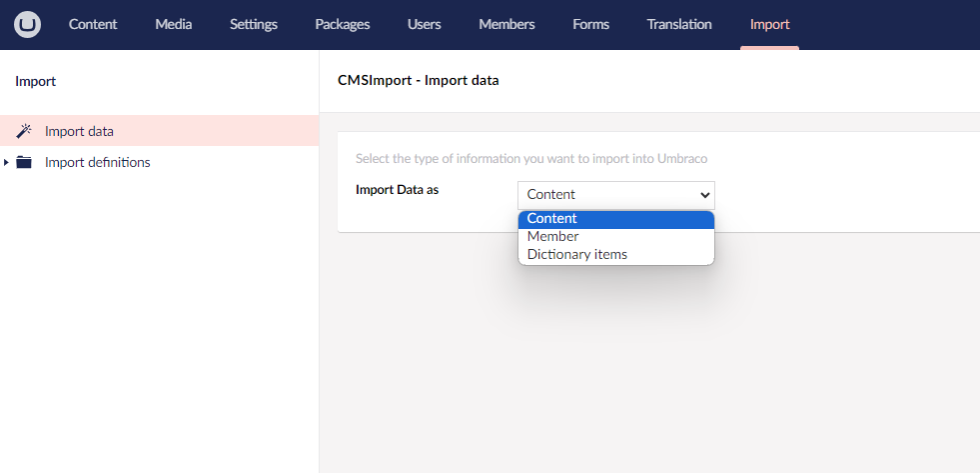The height and width of the screenshot is (473, 980).
Task: Click the CMSImport - Import data heading
Action: [x=419, y=81]
